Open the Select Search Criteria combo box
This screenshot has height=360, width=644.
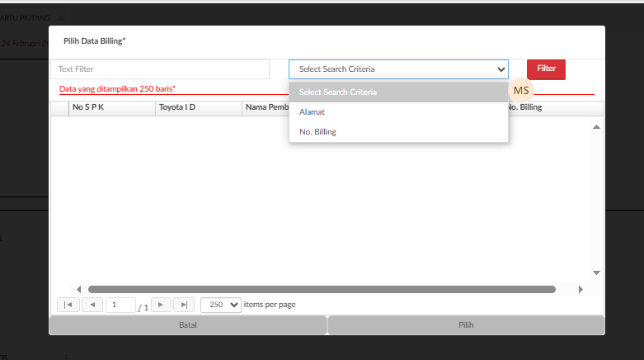tap(398, 69)
